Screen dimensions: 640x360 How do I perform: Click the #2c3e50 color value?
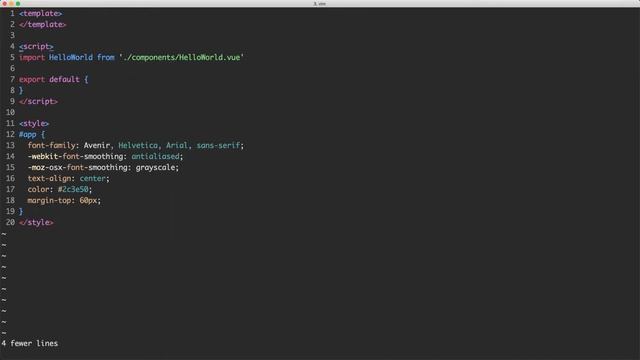point(73,190)
